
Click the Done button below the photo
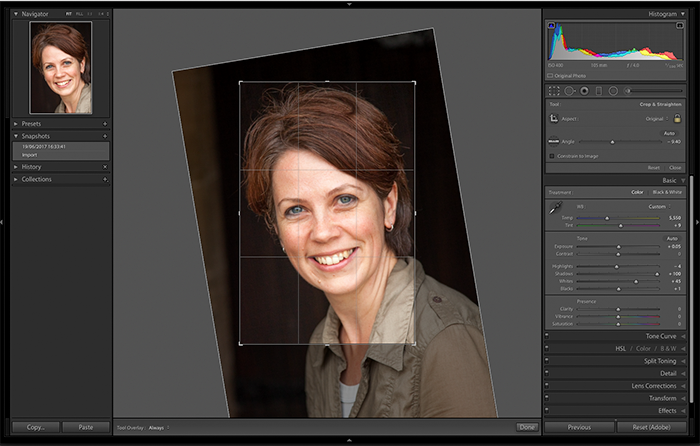526,427
